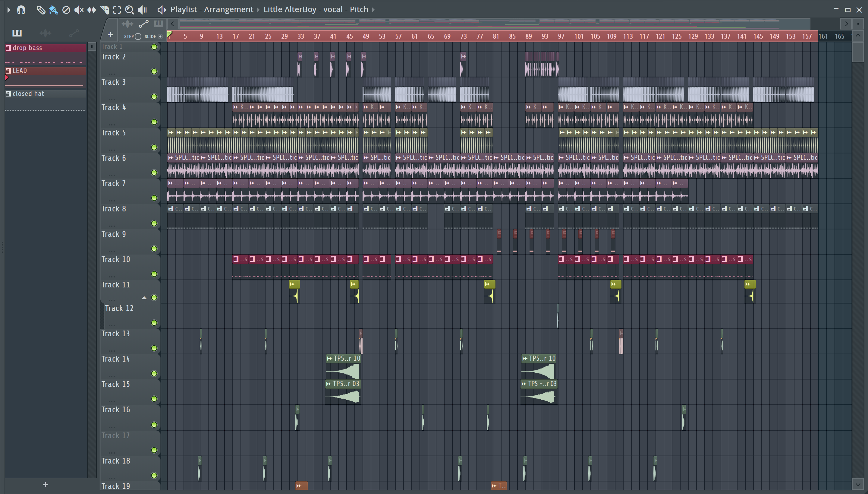Select the Select marquee tool
This screenshot has height=494, width=868.
pyautogui.click(x=117, y=10)
